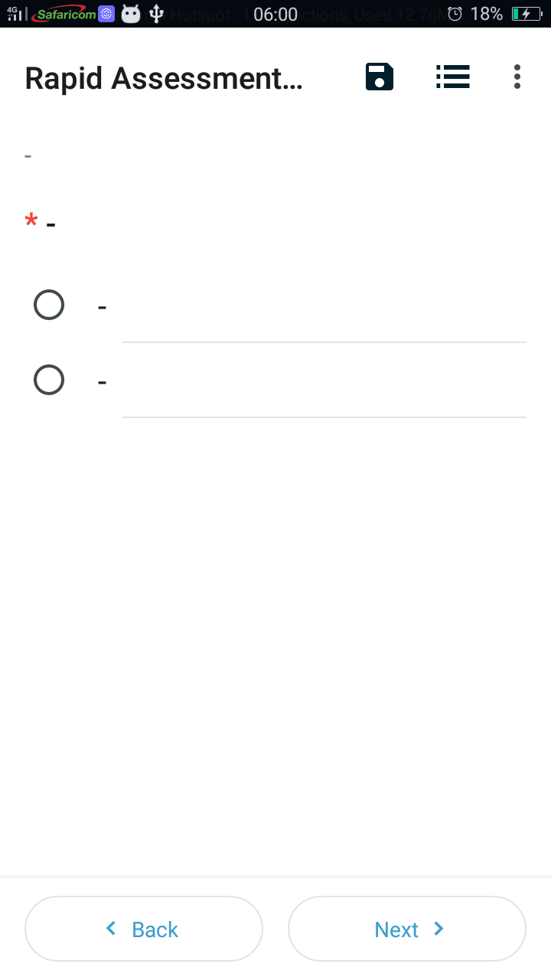This screenshot has height=980, width=551.
Task: Tap the floppy disk save icon
Action: [x=380, y=77]
